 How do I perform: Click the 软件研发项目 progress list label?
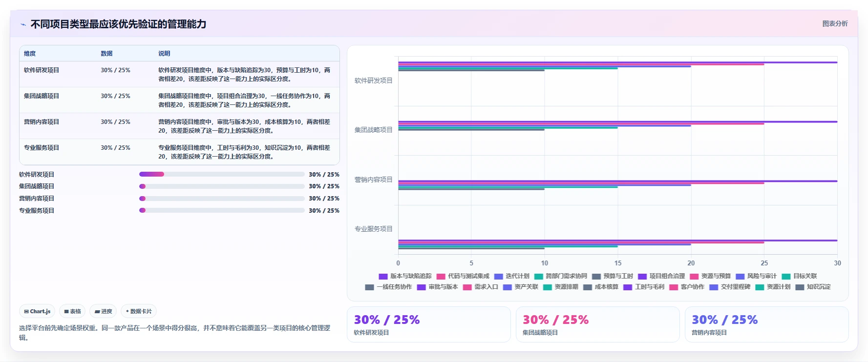pyautogui.click(x=37, y=174)
